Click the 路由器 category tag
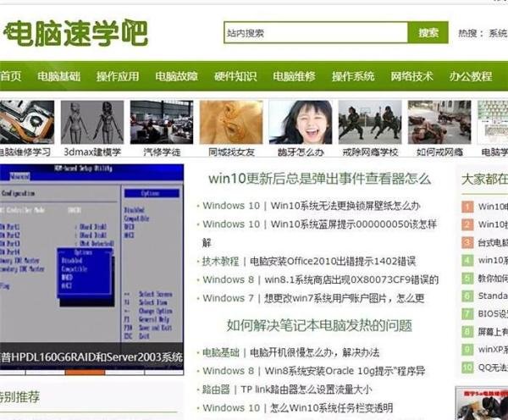508x420 pixels. click(216, 390)
